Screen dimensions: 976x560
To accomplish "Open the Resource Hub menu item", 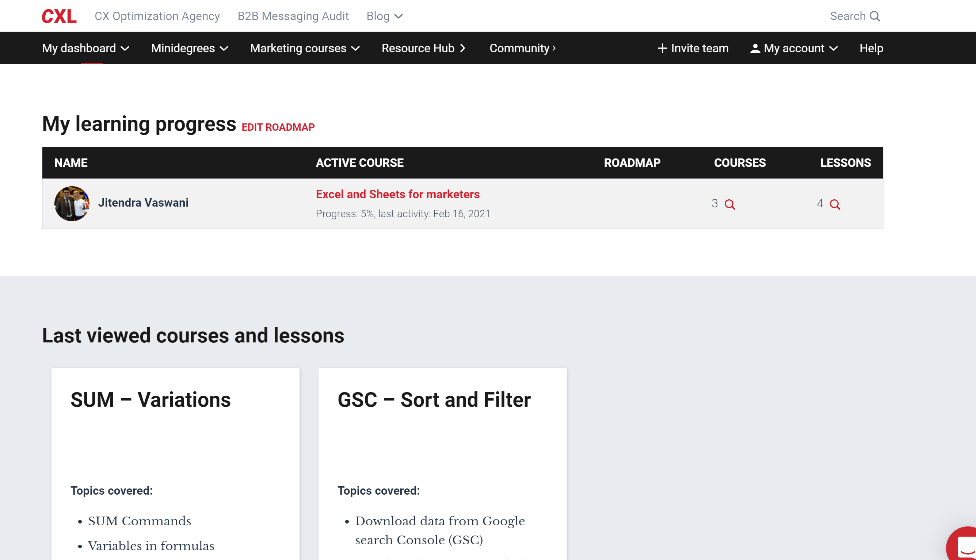I will pyautogui.click(x=423, y=49).
